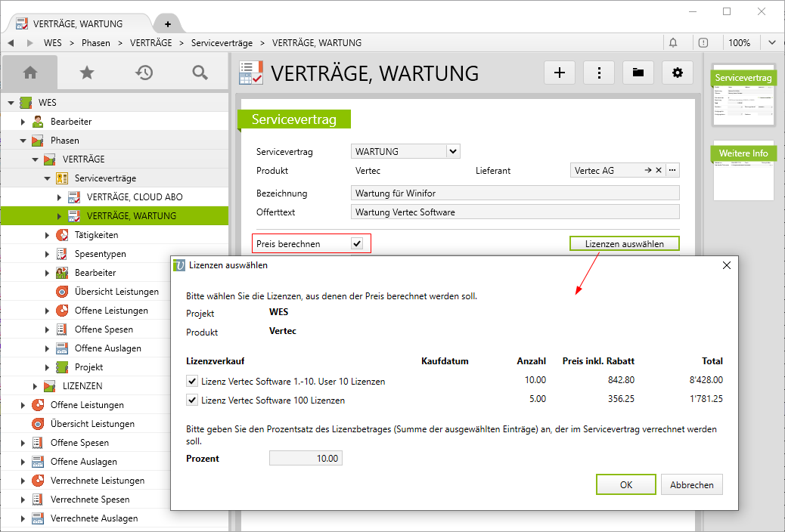This screenshot has width=785, height=532.
Task: Click the folder icon in header toolbar
Action: tap(638, 73)
